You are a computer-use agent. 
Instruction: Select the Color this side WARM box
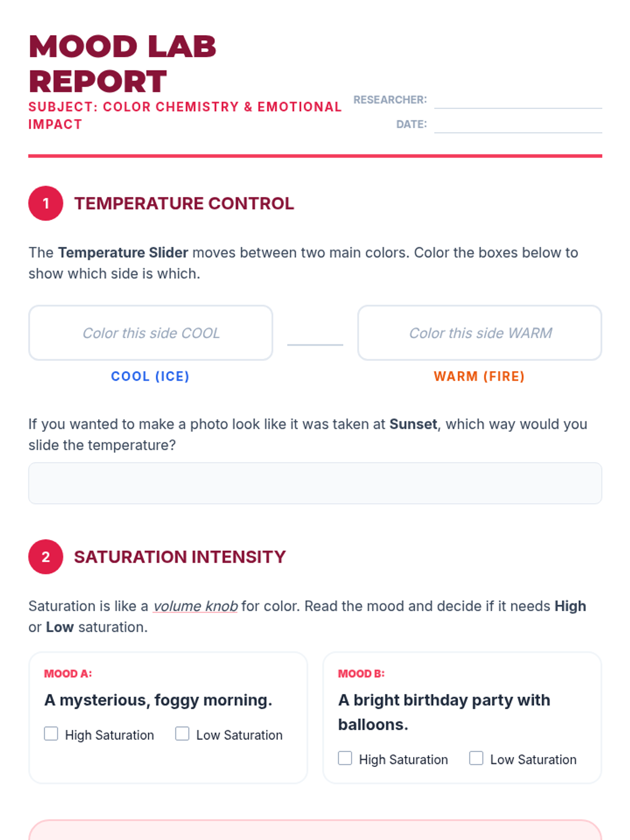480,333
